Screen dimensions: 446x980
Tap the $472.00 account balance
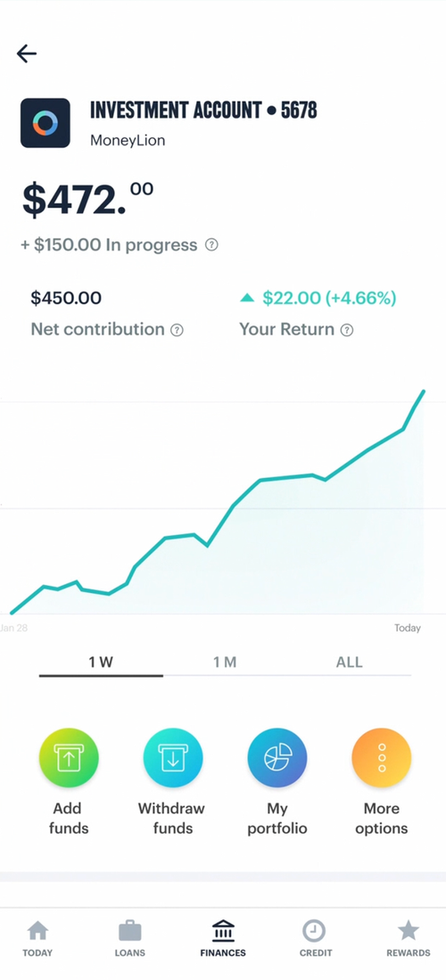point(87,198)
